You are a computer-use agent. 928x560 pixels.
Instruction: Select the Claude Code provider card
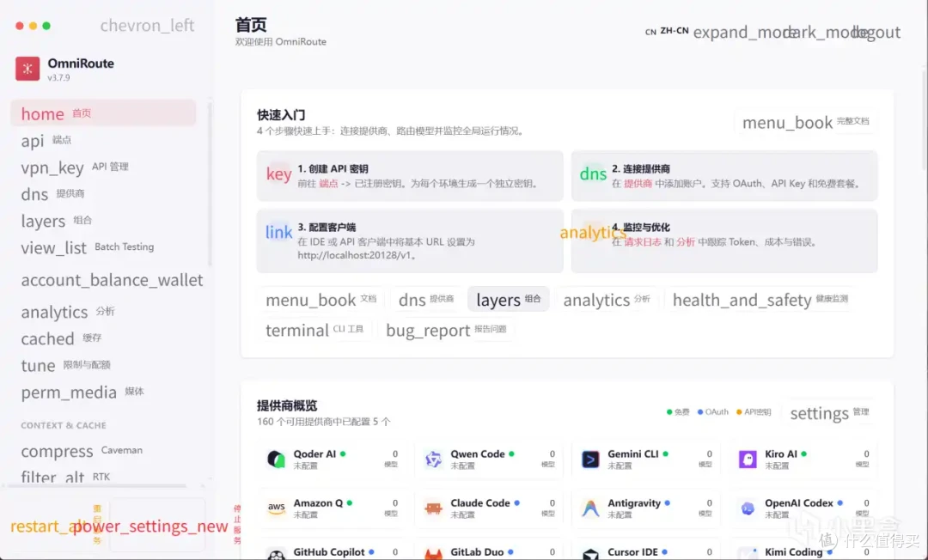(490, 508)
